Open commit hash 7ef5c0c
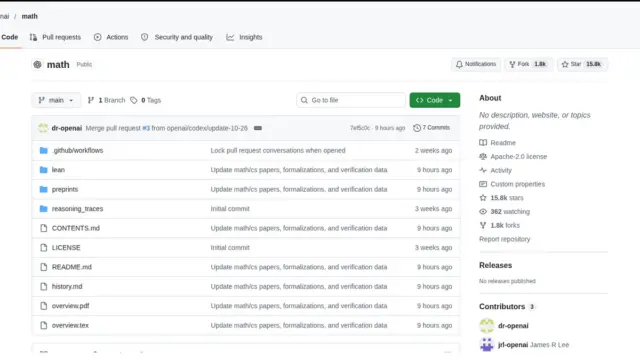Image resolution: width=640 pixels, height=360 pixels. coord(360,128)
